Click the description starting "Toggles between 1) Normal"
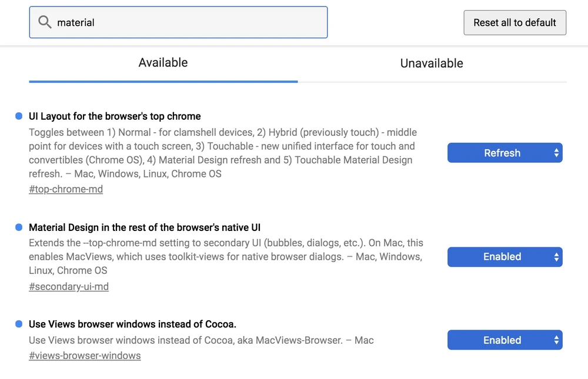 (222, 153)
